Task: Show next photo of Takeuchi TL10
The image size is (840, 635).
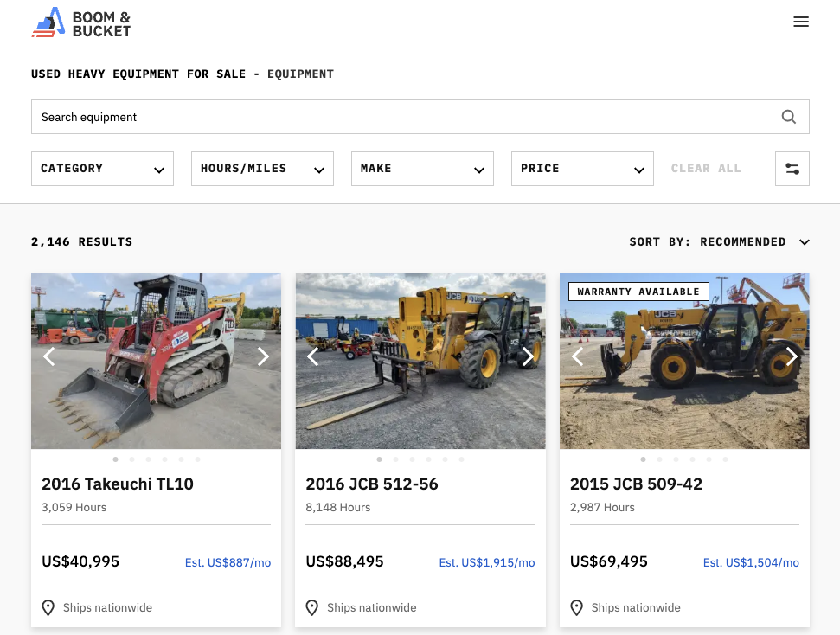Action: click(262, 356)
